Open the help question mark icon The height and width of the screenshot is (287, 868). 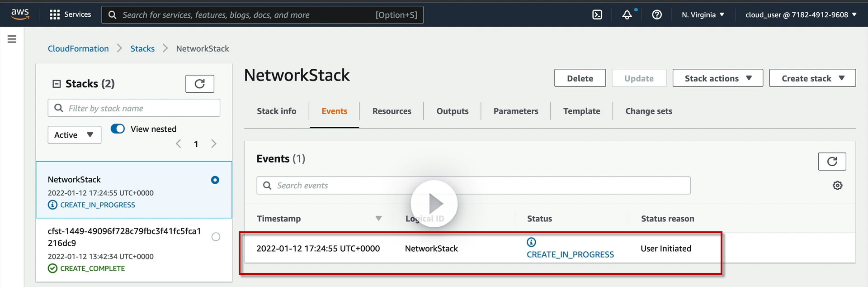[x=657, y=15]
